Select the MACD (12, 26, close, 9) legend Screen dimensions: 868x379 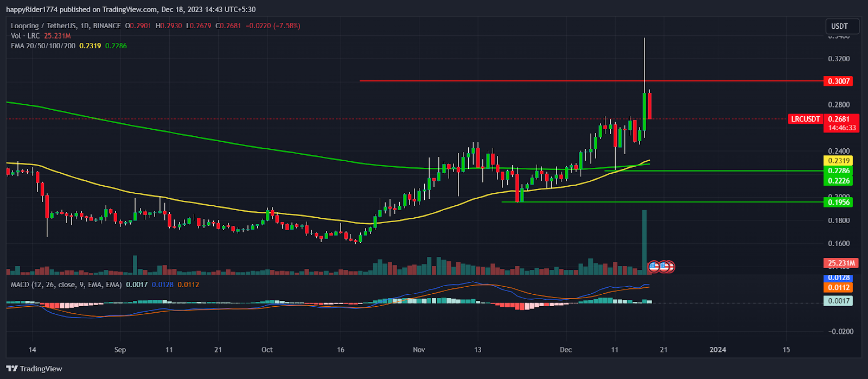[66, 285]
